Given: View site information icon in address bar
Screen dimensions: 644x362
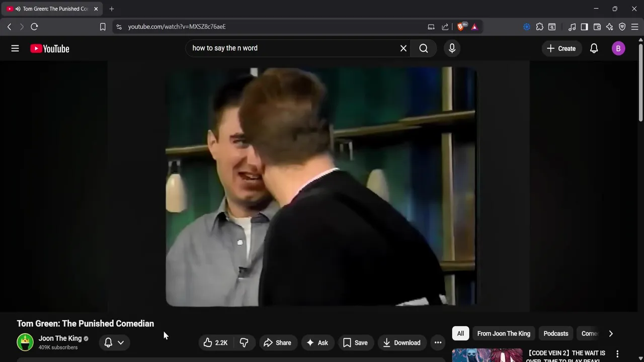Looking at the screenshot, I should pos(119,27).
